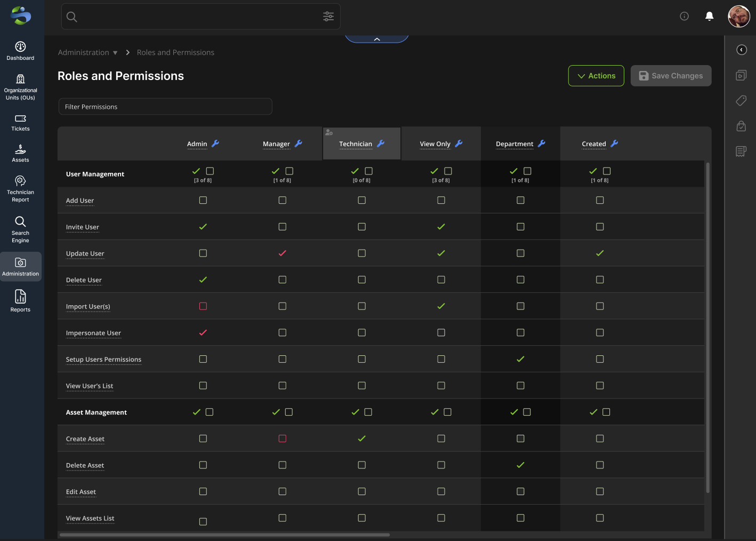Click the app logo in the sidebar

[x=21, y=15]
